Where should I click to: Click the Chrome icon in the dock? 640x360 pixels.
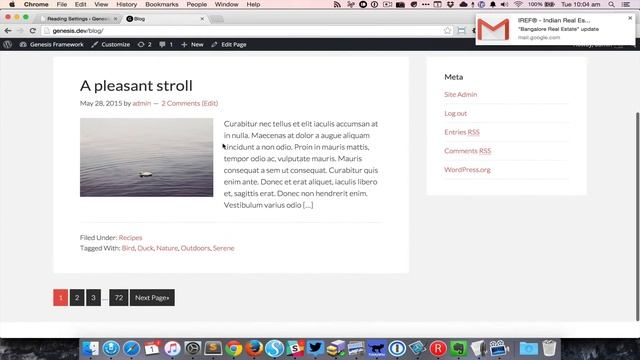click(x=233, y=348)
